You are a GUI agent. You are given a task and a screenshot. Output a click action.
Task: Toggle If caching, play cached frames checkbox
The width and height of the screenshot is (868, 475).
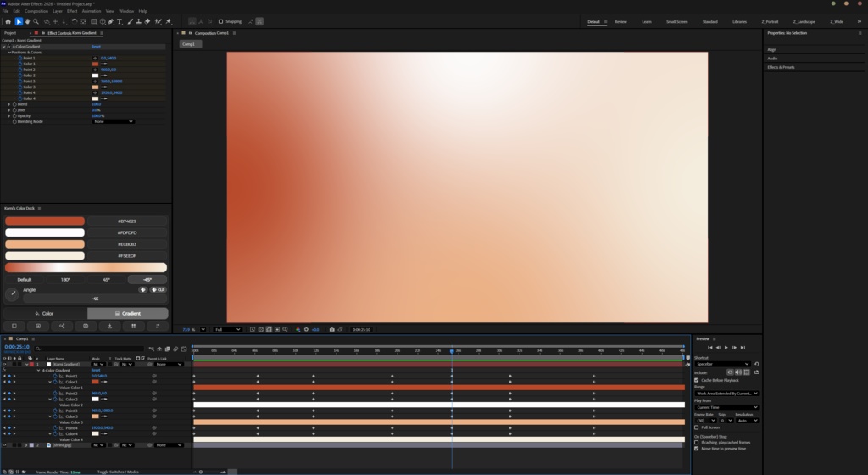tap(697, 442)
